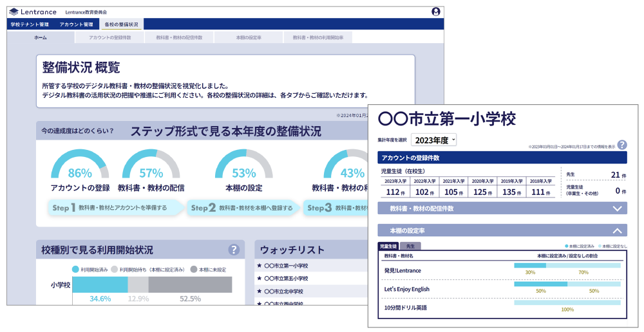Click 2022年入学 count 102件
The image size is (644, 332).
[424, 192]
